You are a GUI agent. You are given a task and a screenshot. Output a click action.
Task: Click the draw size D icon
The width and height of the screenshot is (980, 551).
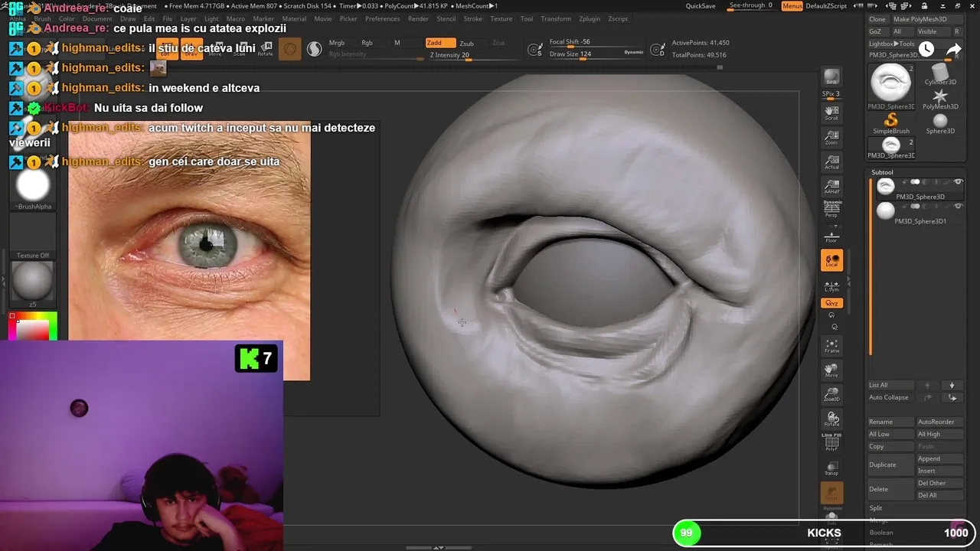657,50
